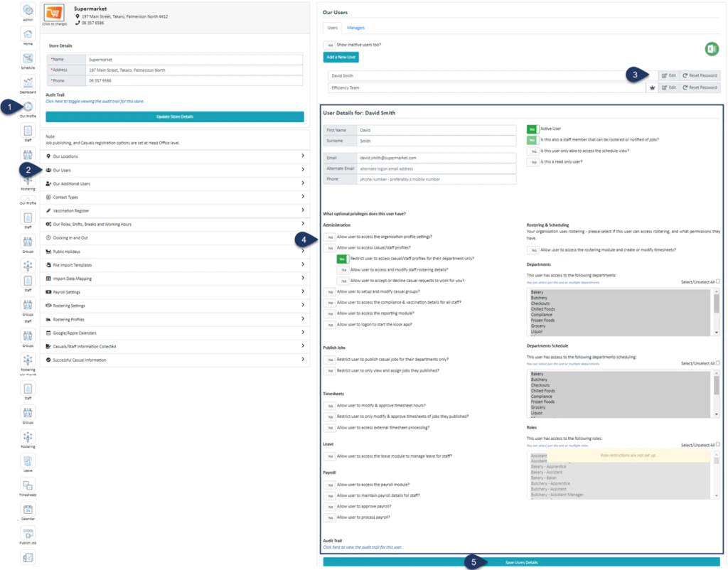Click the Google/Apple Calendars icon
728x570 pixels.
tap(48, 333)
